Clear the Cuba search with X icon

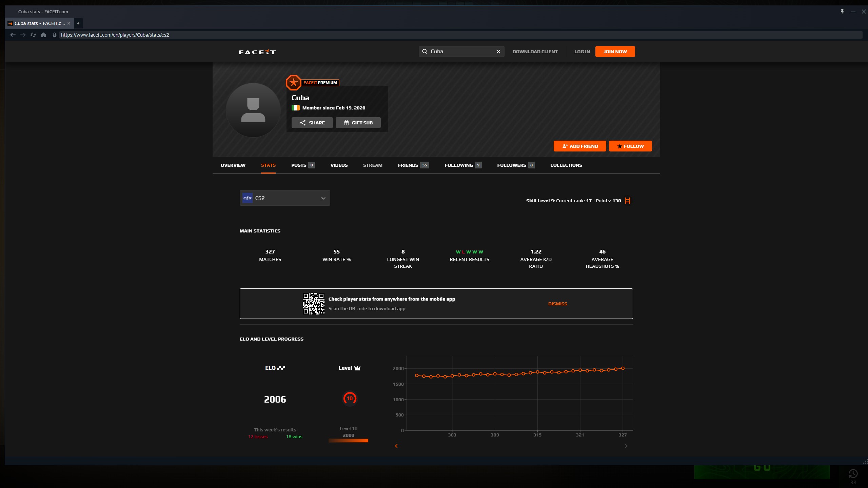pos(498,52)
